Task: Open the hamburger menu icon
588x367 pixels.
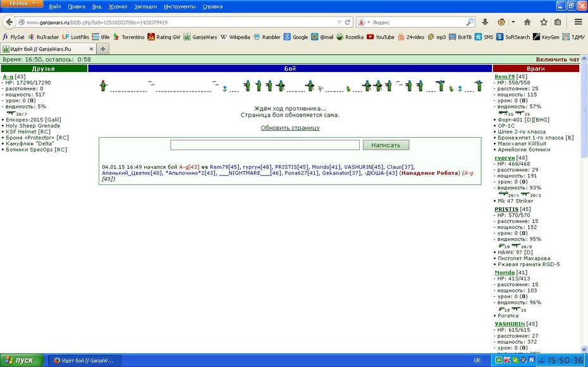Action: pos(579,22)
